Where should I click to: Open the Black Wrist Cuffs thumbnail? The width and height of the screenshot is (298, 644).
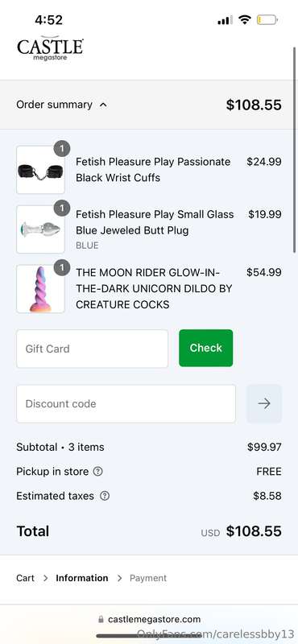tap(41, 170)
